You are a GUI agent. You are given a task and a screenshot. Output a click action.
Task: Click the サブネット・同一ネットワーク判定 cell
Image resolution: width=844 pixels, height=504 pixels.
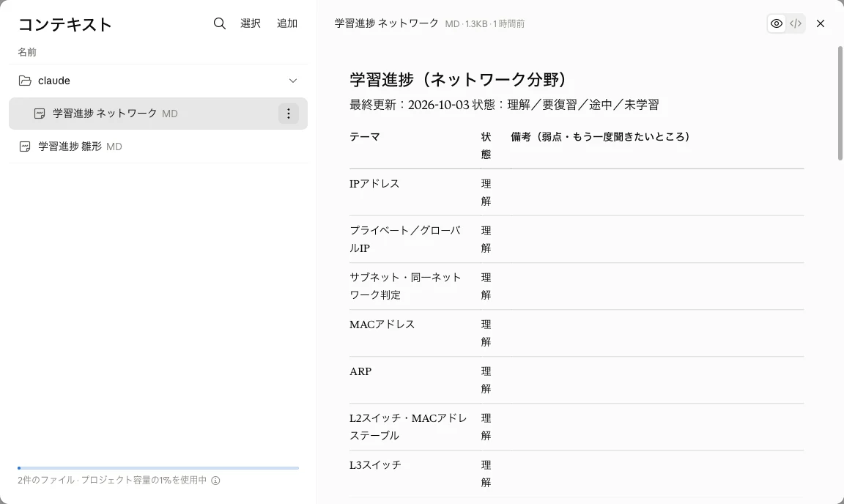point(405,286)
